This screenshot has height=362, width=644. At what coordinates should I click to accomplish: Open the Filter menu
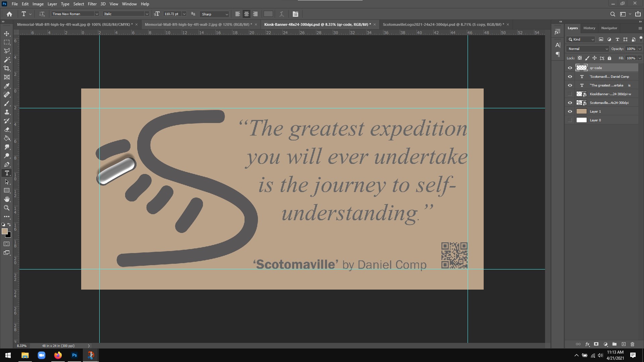[x=92, y=4]
